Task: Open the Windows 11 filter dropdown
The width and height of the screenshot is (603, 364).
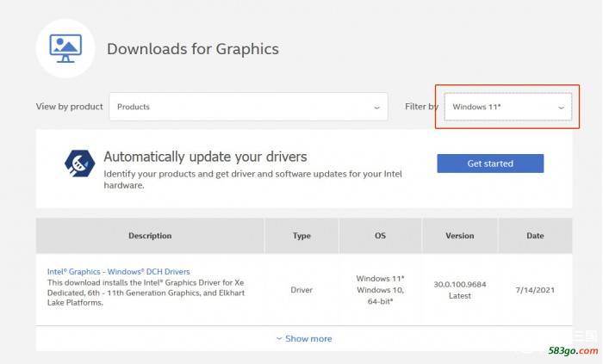Action: [x=508, y=107]
